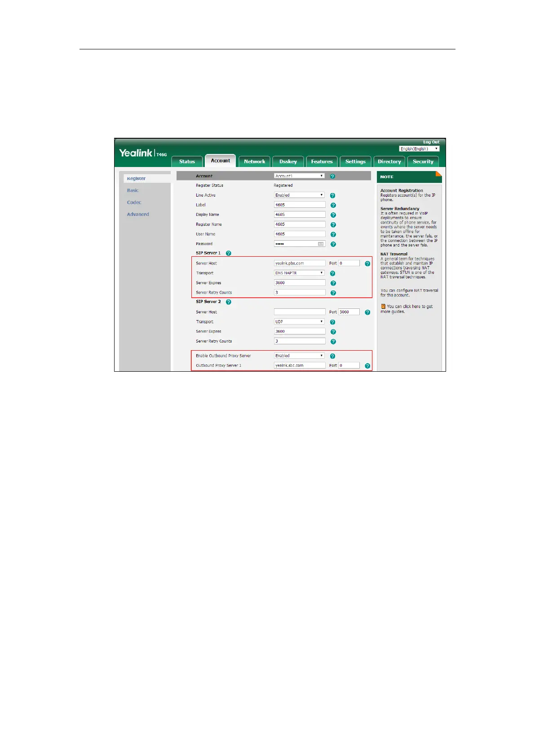Click Outbound Proxy Server 1 host field
This screenshot has width=535, height=756.
(300, 365)
